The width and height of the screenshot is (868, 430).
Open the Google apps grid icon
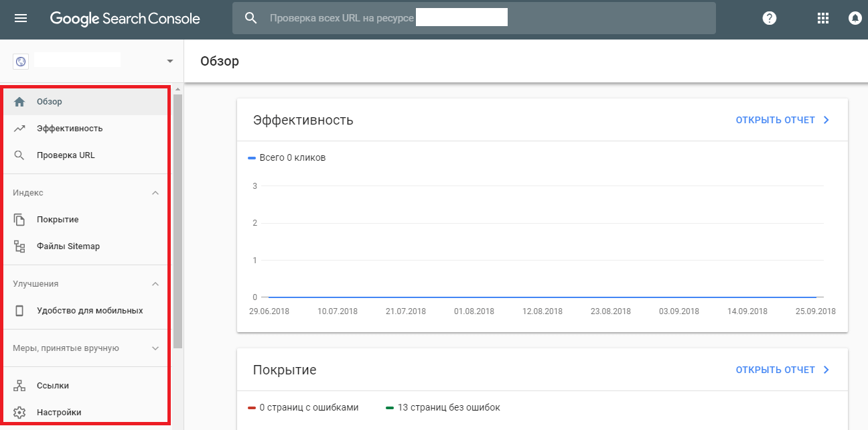pyautogui.click(x=822, y=18)
